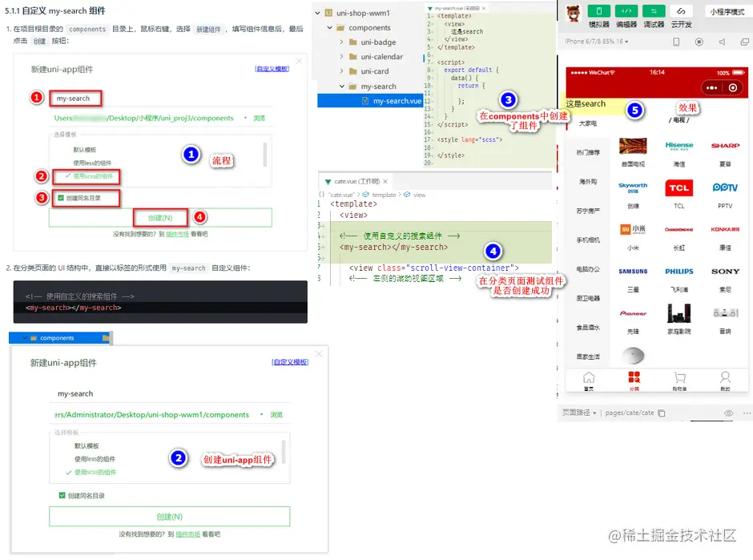The height and width of the screenshot is (560, 753).
Task: Select the Pioneer 先锋 brand logo
Action: [x=633, y=313]
